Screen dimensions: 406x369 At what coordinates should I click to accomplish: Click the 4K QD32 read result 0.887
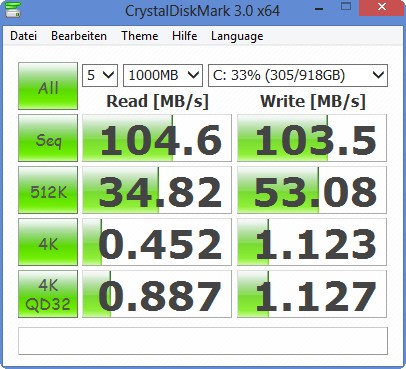coord(157,294)
